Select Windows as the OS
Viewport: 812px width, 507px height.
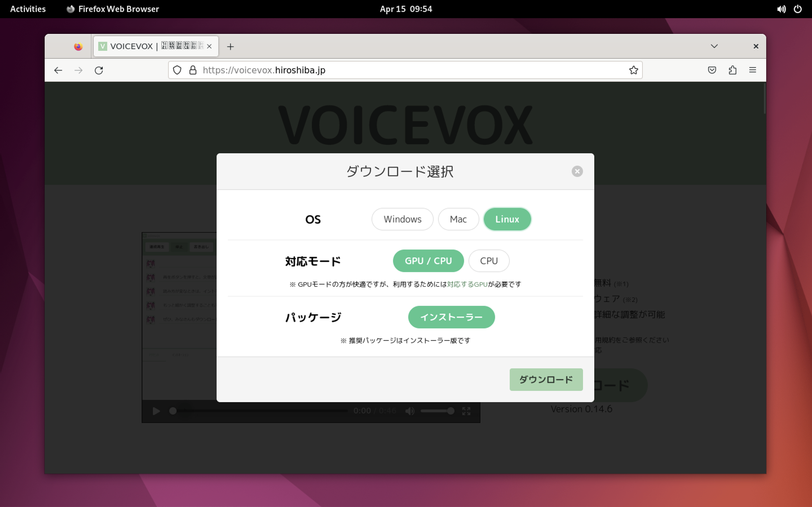pyautogui.click(x=402, y=219)
